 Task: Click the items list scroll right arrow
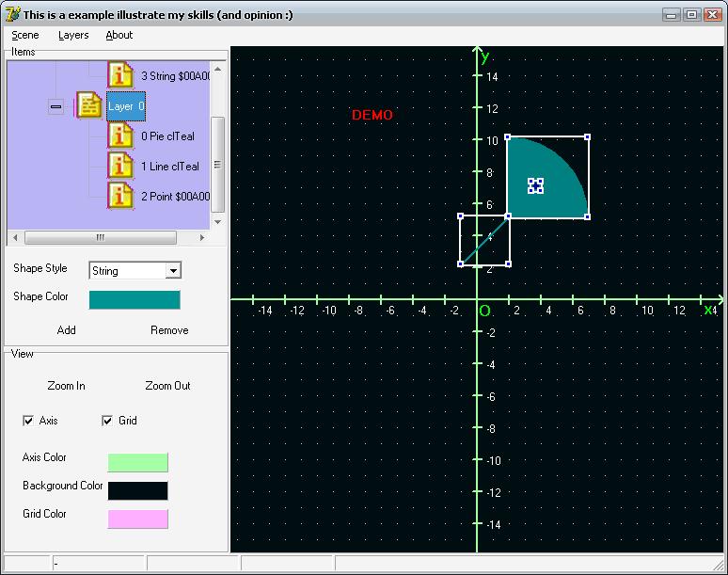(202, 237)
